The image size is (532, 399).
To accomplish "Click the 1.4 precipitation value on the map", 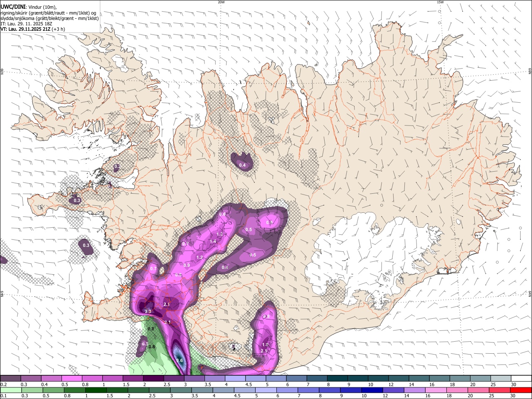I will pos(213,241).
